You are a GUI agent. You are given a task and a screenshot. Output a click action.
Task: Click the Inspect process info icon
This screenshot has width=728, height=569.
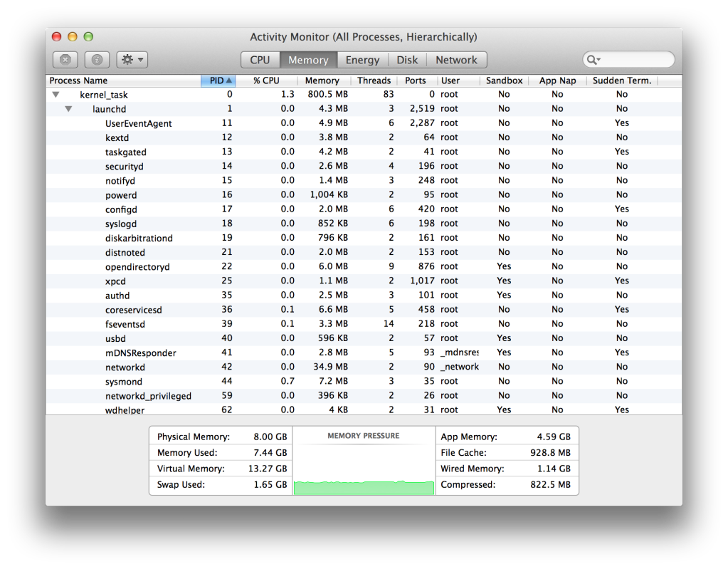coord(97,60)
